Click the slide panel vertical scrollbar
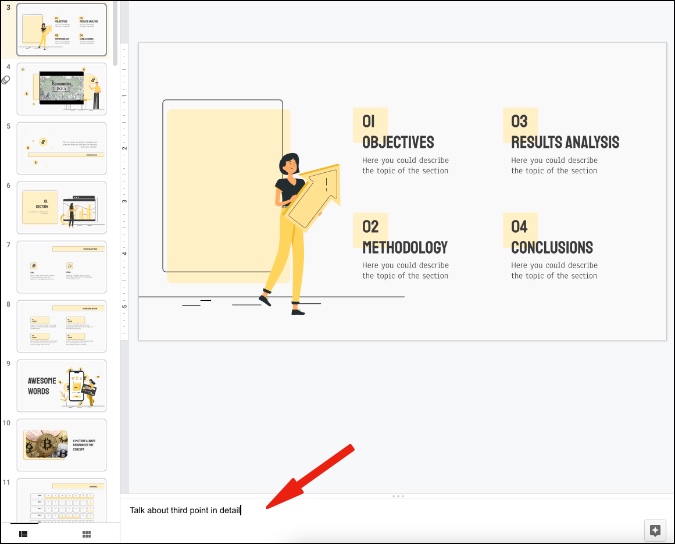 (x=115, y=34)
